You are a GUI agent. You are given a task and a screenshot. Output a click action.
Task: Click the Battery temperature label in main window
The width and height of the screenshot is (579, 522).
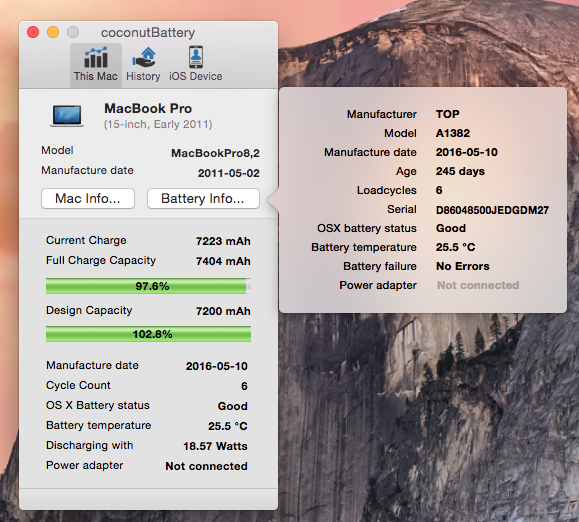tap(99, 425)
